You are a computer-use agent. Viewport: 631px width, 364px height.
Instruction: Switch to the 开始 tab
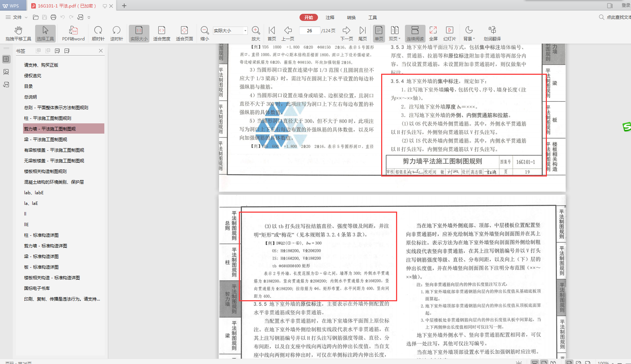(x=308, y=17)
